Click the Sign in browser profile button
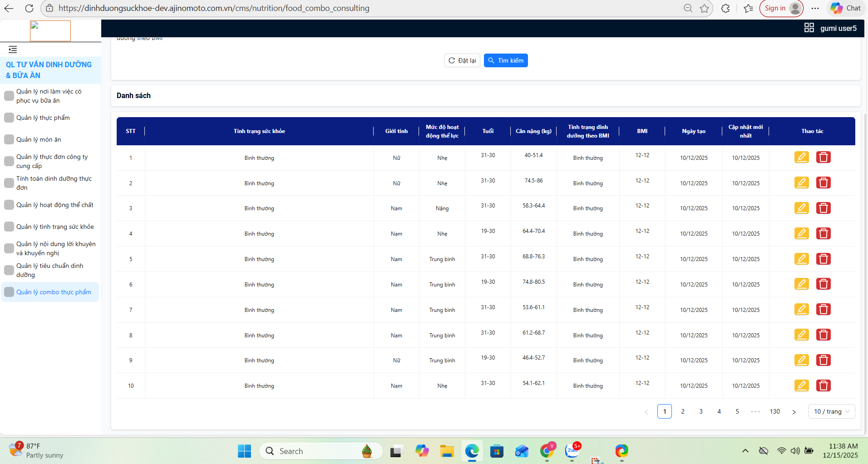 [x=781, y=8]
